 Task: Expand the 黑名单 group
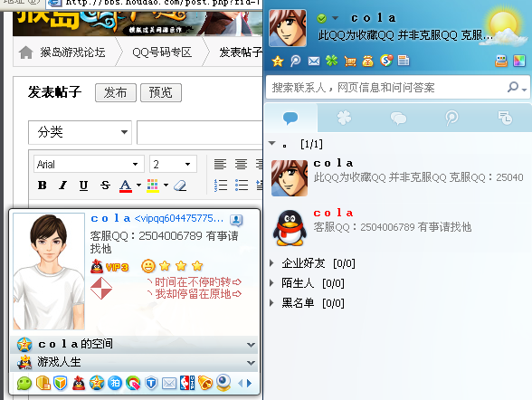[271, 302]
